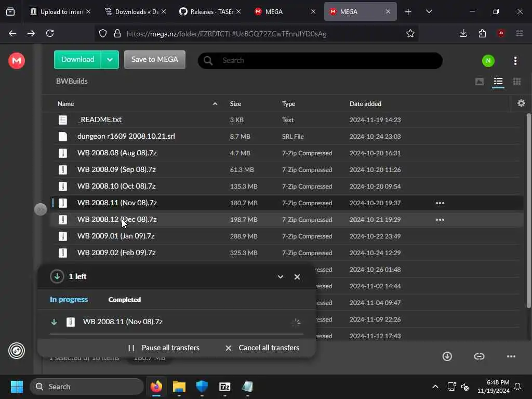Open the extensions puzzle icon
Viewport: 532px width, 399px height.
[x=482, y=33]
